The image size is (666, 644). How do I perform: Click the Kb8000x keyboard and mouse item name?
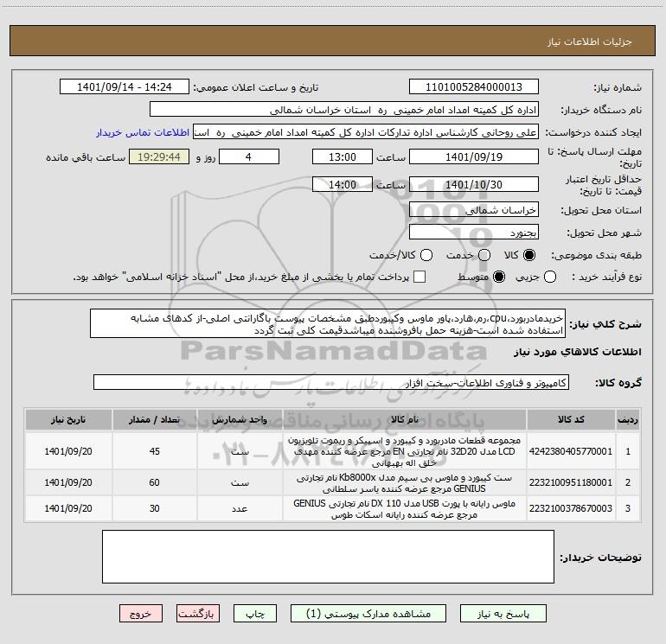coord(405,482)
